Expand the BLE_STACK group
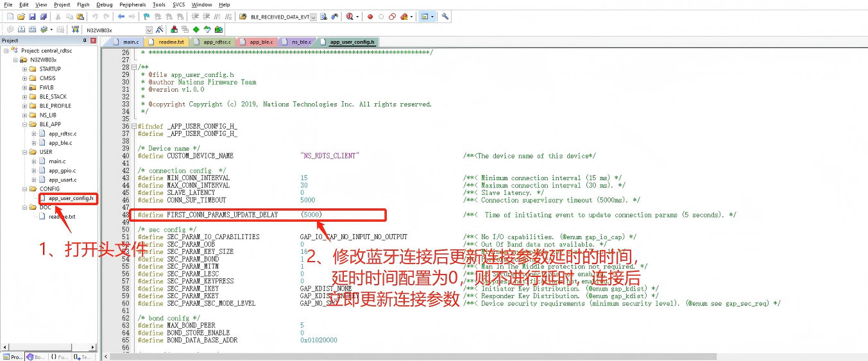868x361 pixels. (x=24, y=97)
